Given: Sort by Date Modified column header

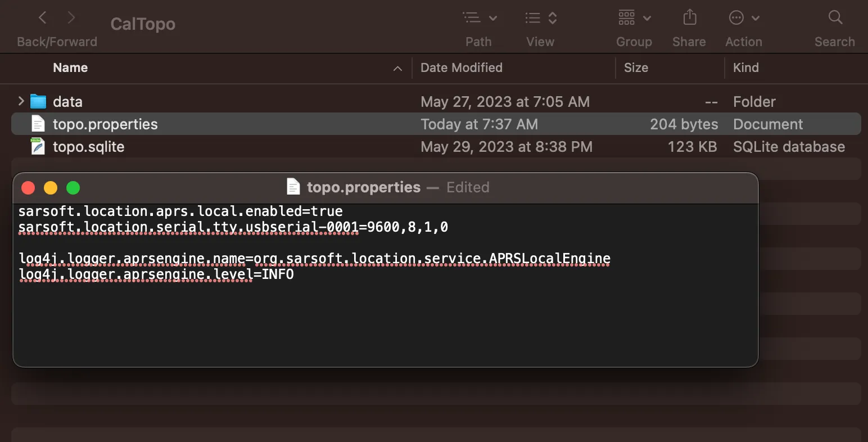Looking at the screenshot, I should click(462, 68).
